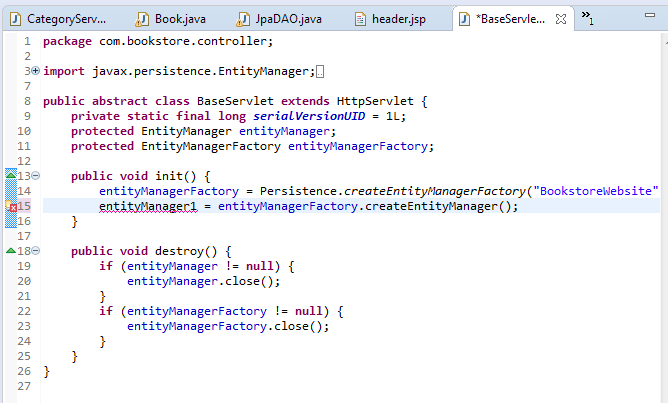Minimize the editor area
The width and height of the screenshot is (668, 403).
point(650,15)
